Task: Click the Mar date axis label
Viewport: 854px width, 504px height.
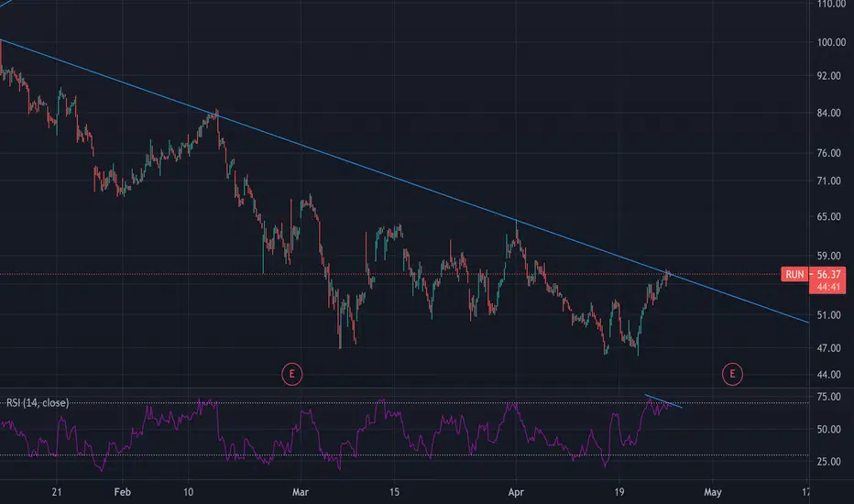Action: 301,492
